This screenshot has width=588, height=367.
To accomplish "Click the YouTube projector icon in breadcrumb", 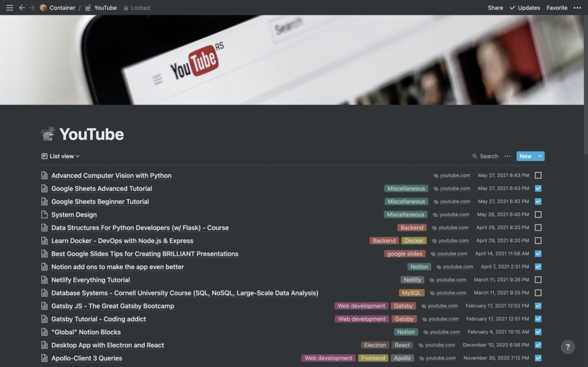I will click(88, 8).
